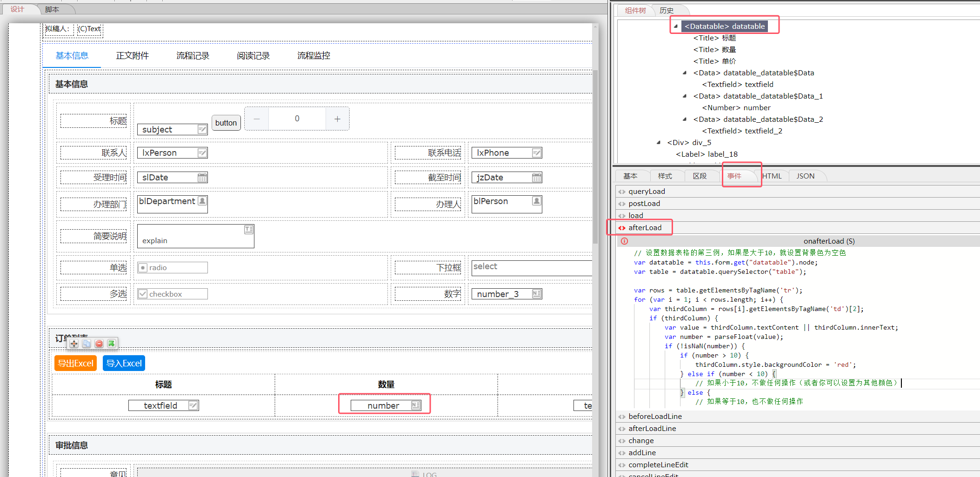Click the red info icon beside onafterLoad
The height and width of the screenshot is (477, 980).
click(624, 241)
